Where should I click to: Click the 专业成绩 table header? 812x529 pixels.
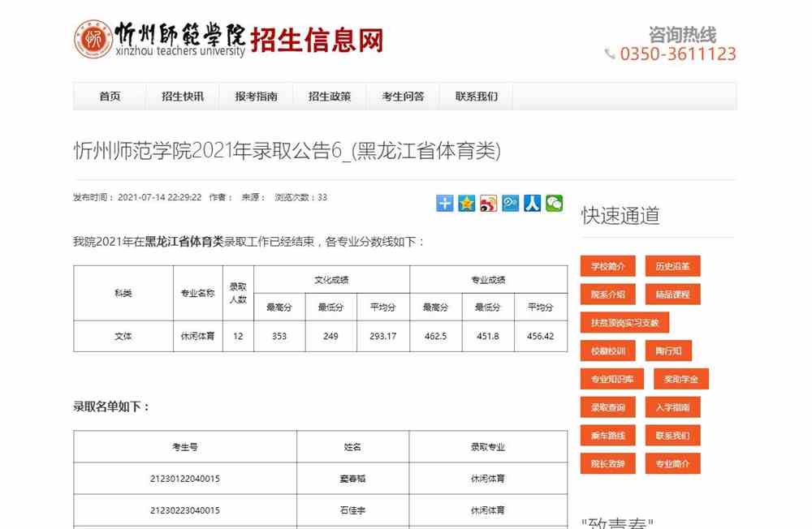pyautogui.click(x=488, y=280)
